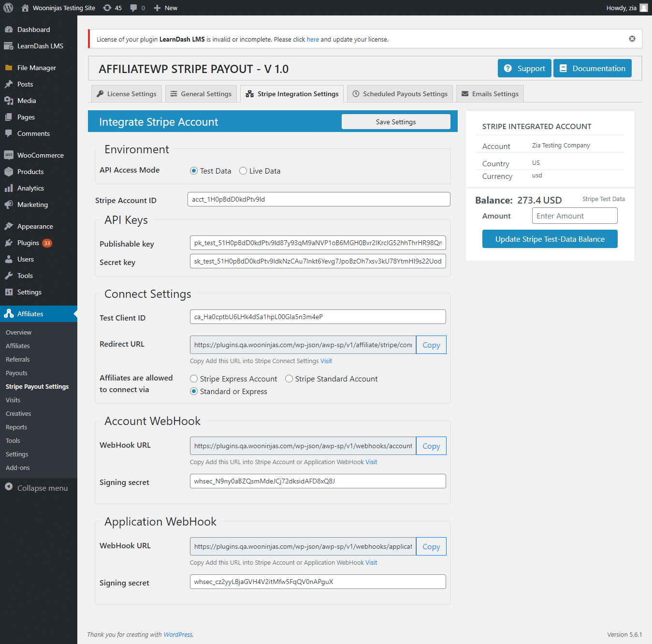Click the Marketing megaphone icon

9,205
